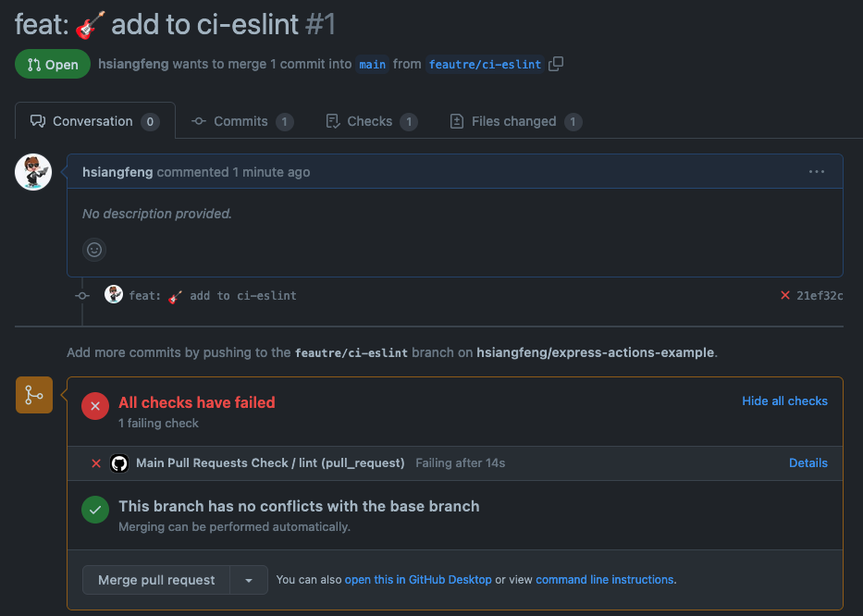Open commit hash 21ef32c
The height and width of the screenshot is (616, 863).
tap(820, 296)
